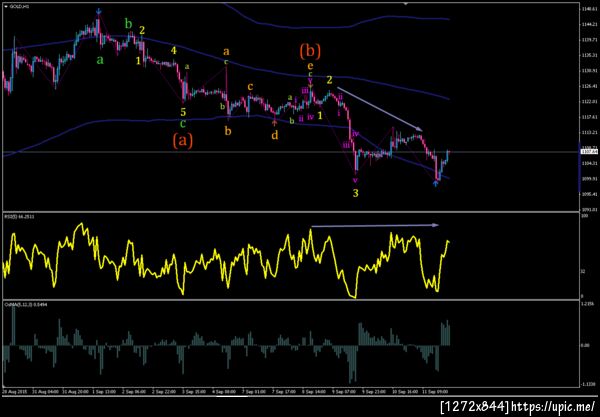
Task: Click the blue vertical bar on the price axis
Action: (579, 167)
